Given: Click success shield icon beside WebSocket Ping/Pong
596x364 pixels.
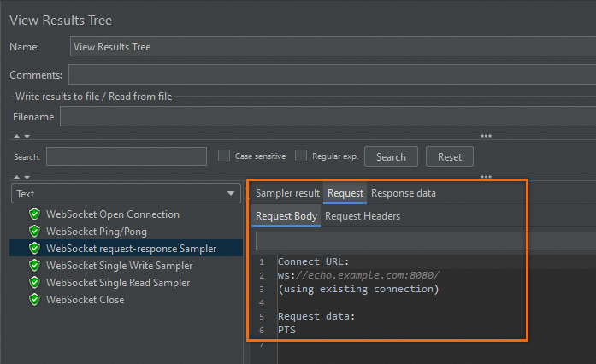Looking at the screenshot, I should [34, 232].
